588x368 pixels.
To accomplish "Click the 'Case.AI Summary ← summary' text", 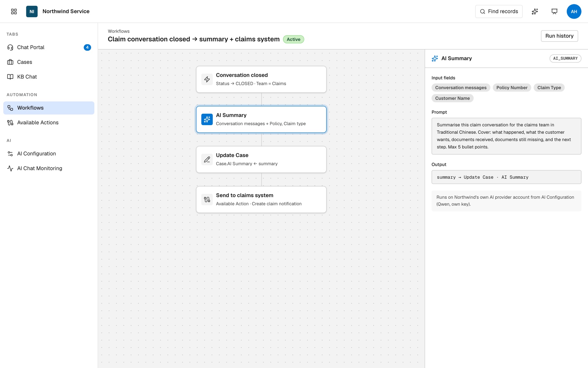I will 247,164.
